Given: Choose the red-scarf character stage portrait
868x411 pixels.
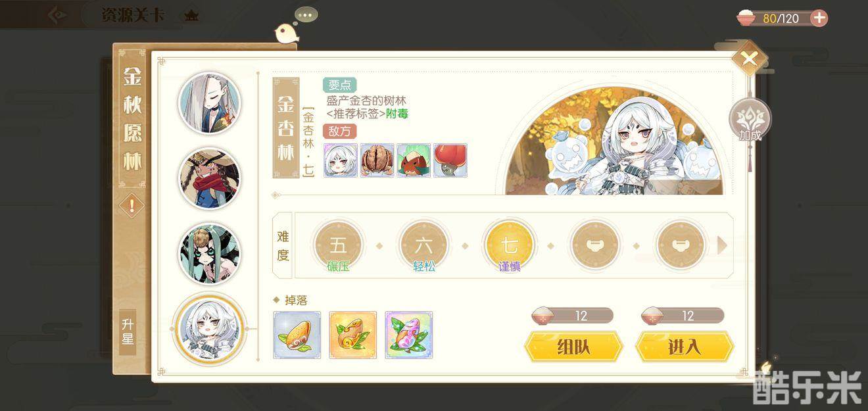Looking at the screenshot, I should click(210, 179).
